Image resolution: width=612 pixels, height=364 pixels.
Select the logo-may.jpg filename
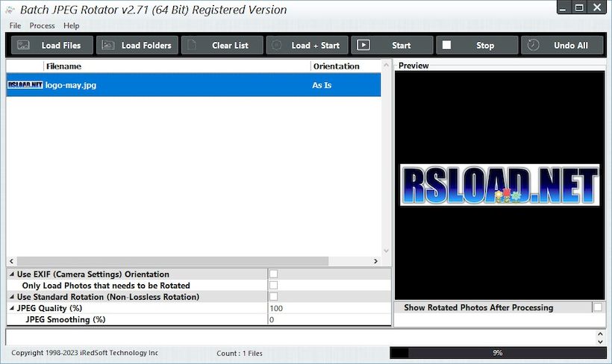(71, 85)
